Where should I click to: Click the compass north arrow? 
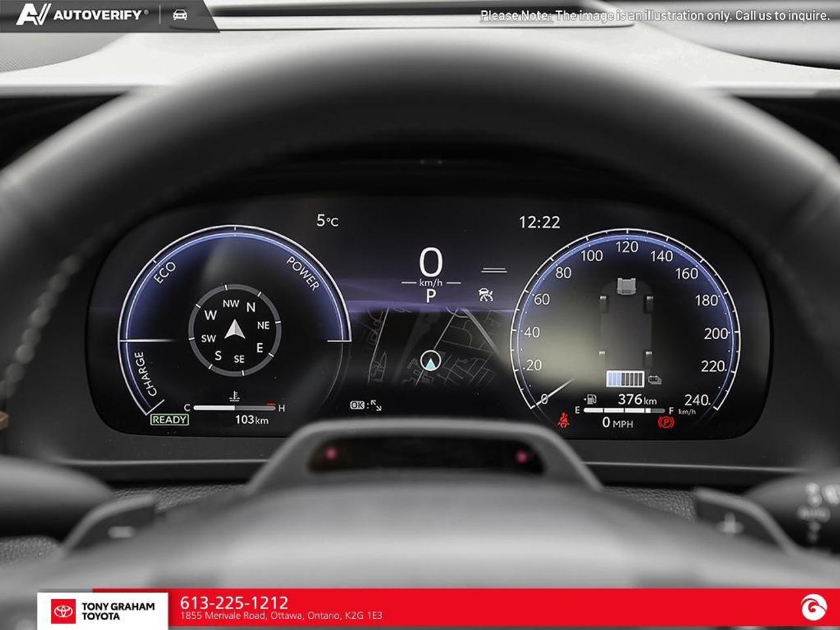tap(235, 329)
